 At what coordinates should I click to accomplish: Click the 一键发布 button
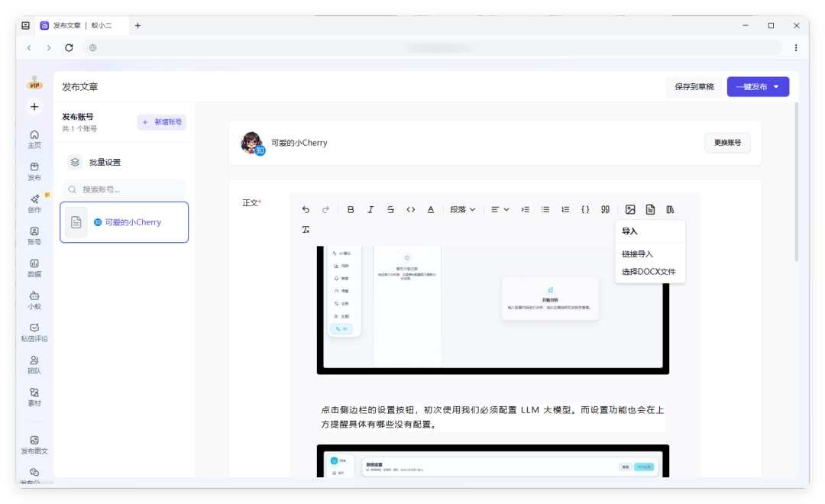click(752, 87)
